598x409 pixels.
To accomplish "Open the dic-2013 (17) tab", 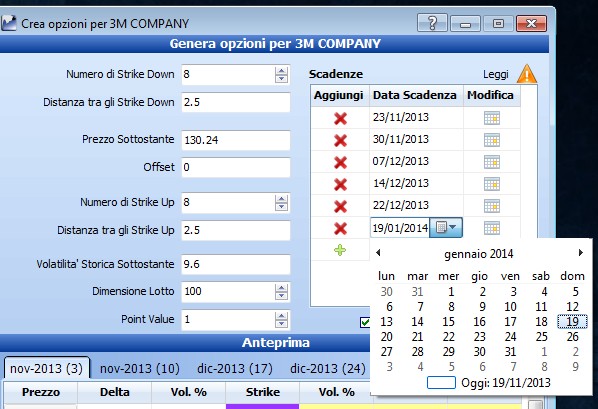I will click(235, 369).
